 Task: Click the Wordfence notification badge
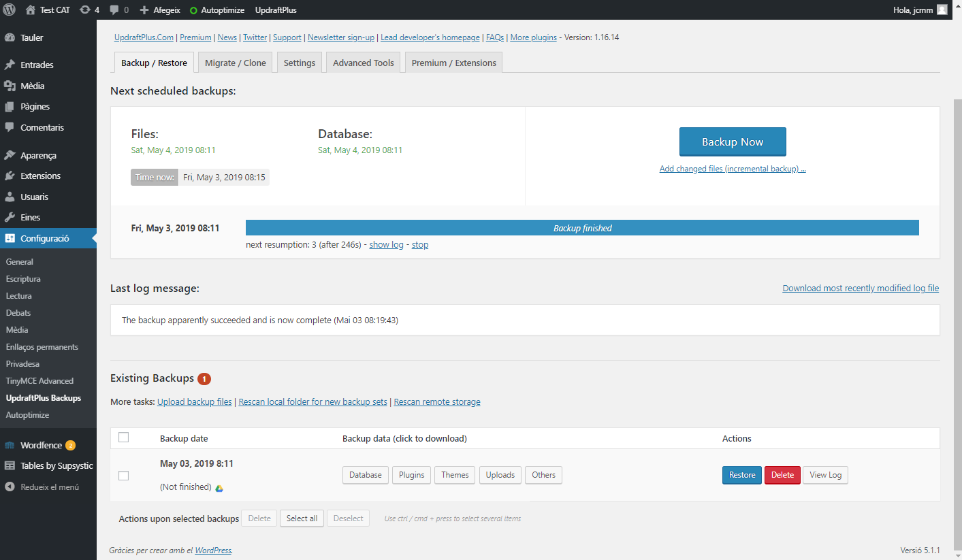pos(70,446)
